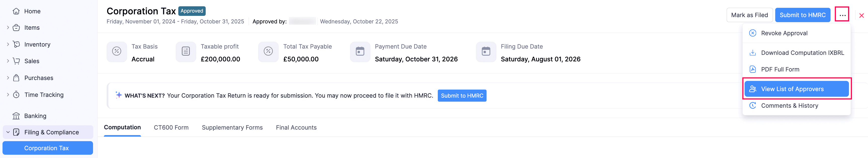Choose Download Computation IXBRL option
Screen dimensions: 868x158
coord(802,53)
